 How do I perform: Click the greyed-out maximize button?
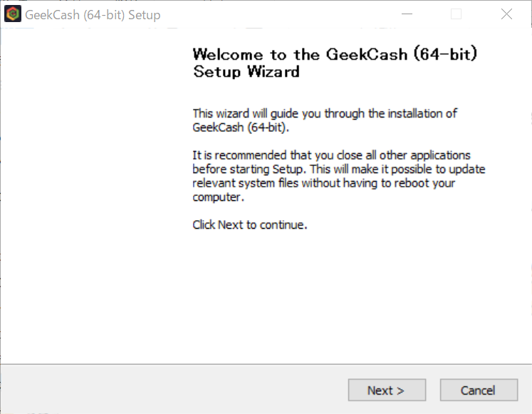tap(457, 14)
